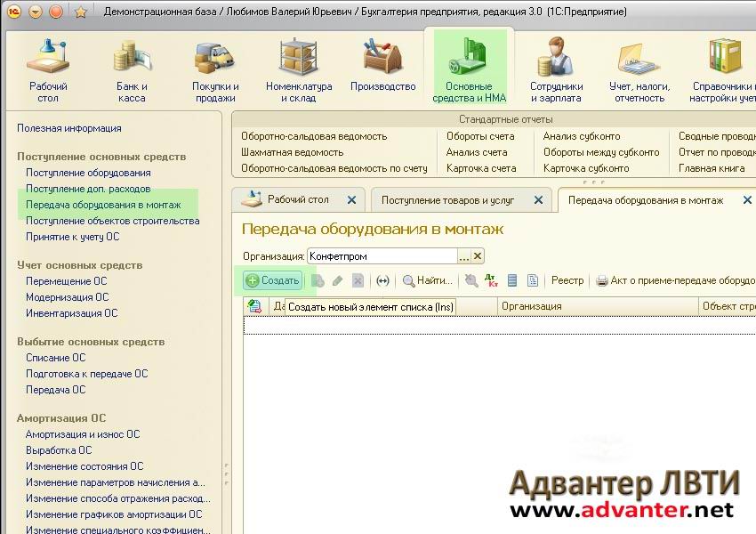
Task: Click the mark for deletion toolbar icon
Action: tap(358, 280)
